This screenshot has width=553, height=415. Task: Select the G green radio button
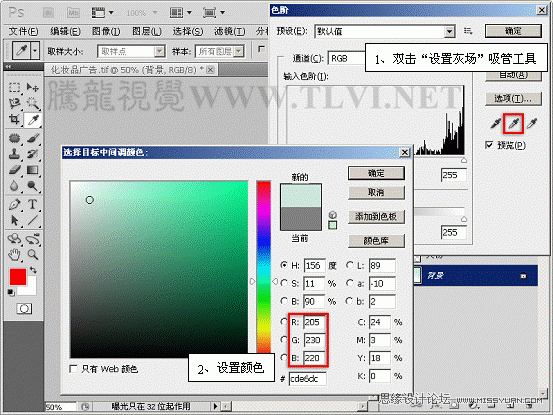click(x=284, y=339)
